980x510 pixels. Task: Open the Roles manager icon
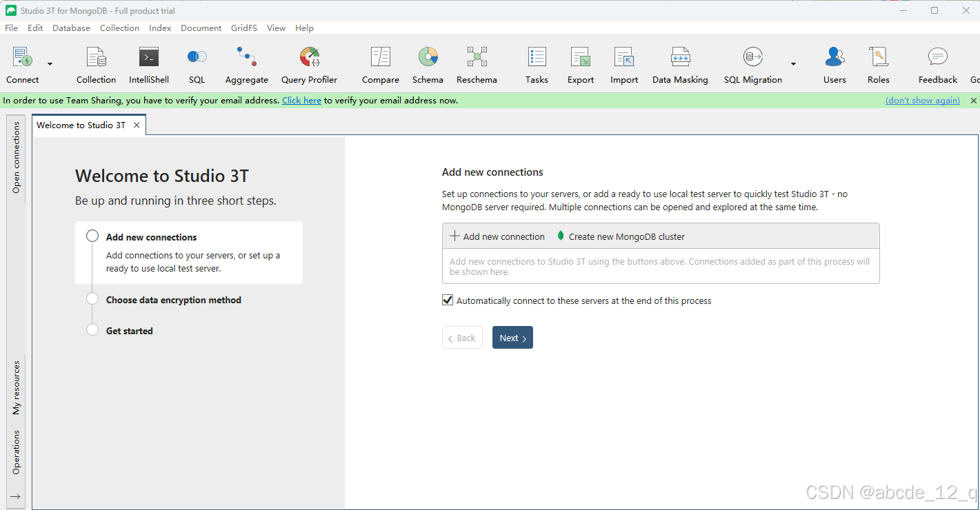click(x=879, y=57)
